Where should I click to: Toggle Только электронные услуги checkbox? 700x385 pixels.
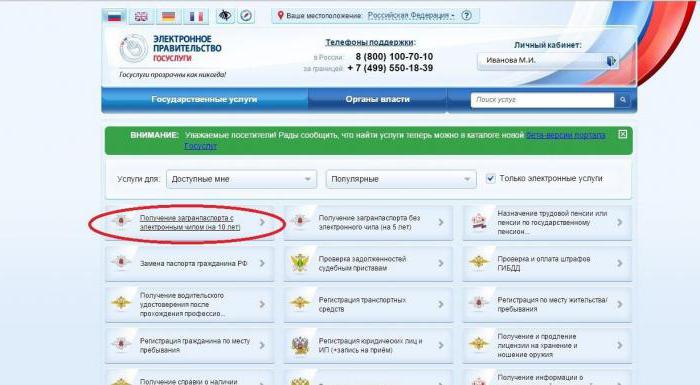[490, 179]
